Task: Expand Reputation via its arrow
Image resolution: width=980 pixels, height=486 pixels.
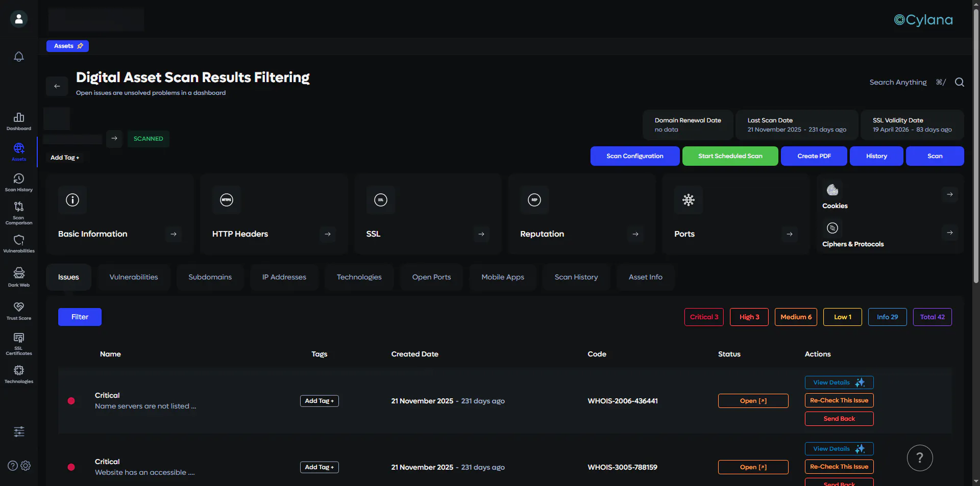Action: click(x=635, y=234)
